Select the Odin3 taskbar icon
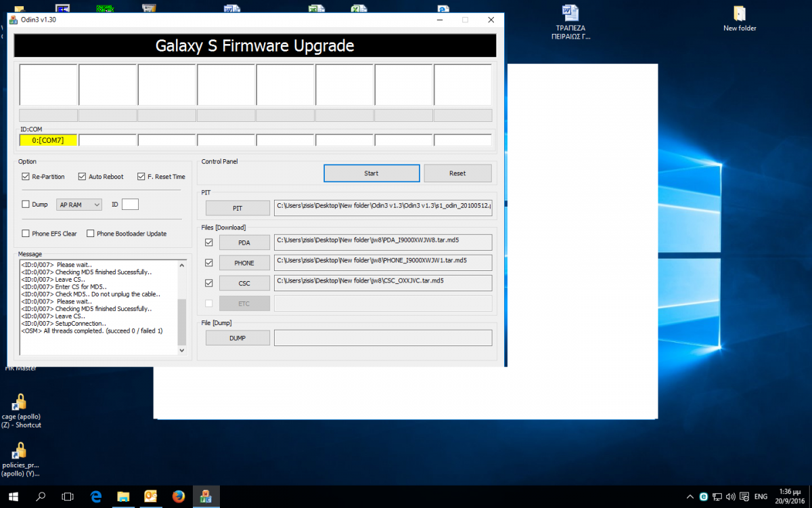 click(x=206, y=496)
